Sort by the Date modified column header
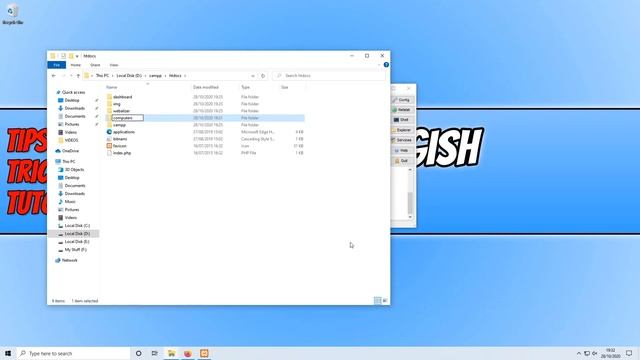 pos(215,87)
